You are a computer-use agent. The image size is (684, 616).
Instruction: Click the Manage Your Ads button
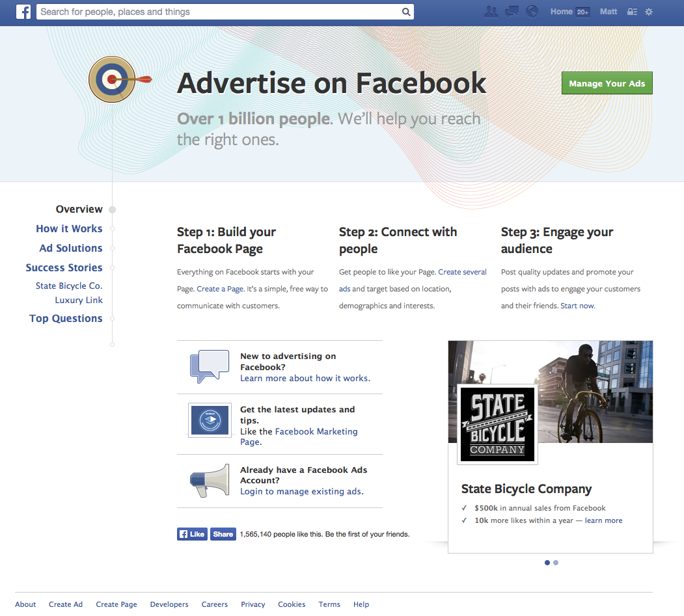pyautogui.click(x=607, y=83)
